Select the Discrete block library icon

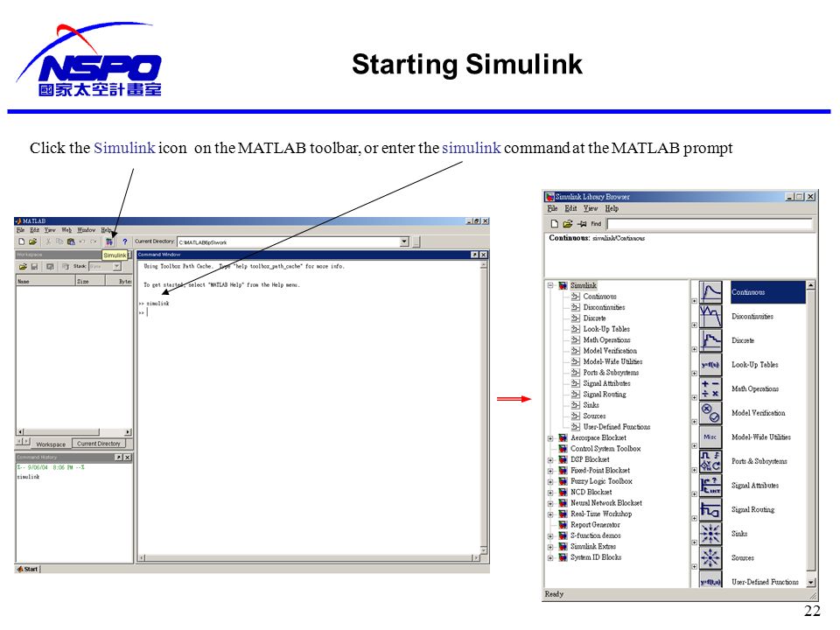[710, 340]
